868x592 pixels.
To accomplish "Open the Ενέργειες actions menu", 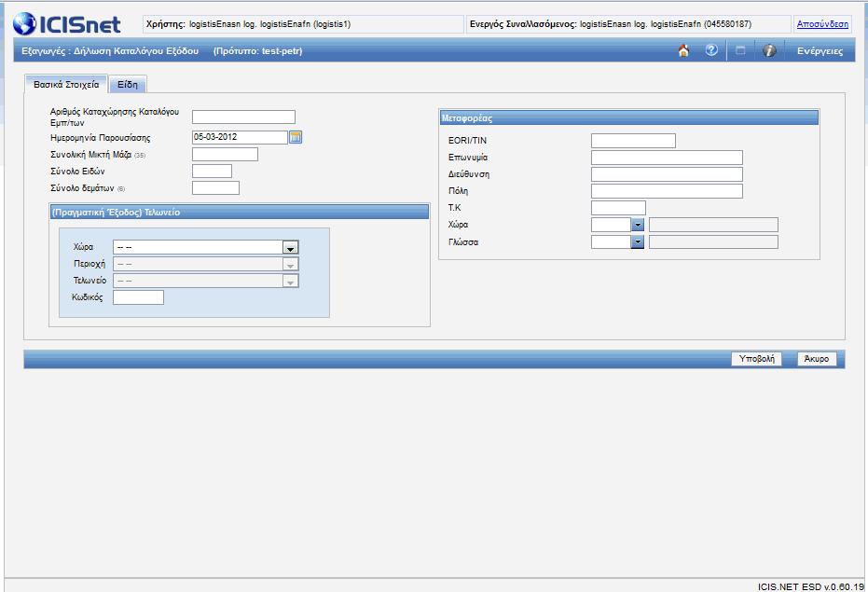I will point(820,51).
